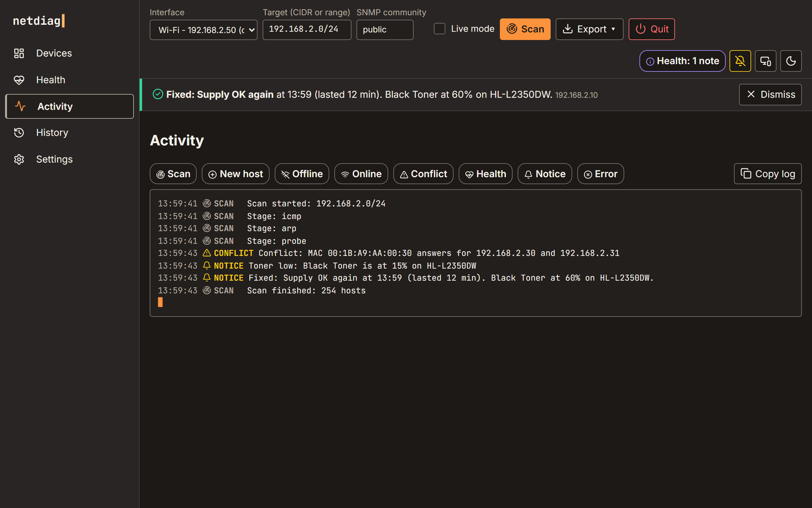The width and height of the screenshot is (812, 508).
Task: Click the devices display mode icon
Action: pyautogui.click(x=765, y=61)
